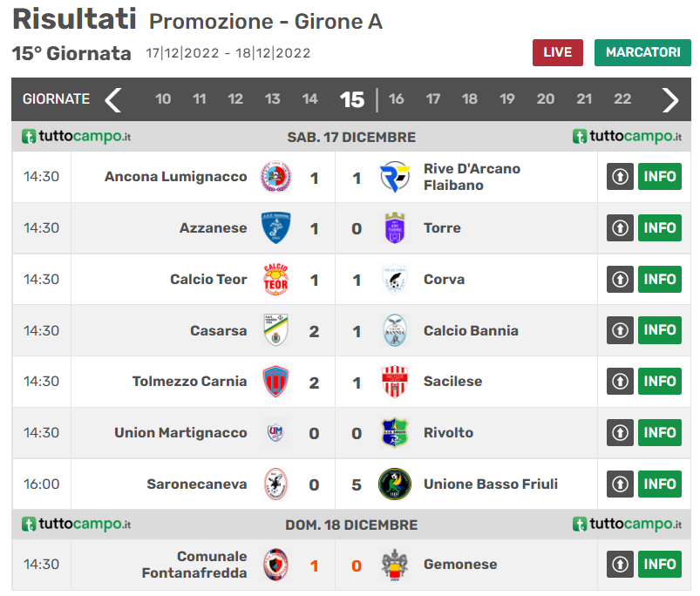
Task: Go to next giornate with right chevron
Action: point(669,99)
